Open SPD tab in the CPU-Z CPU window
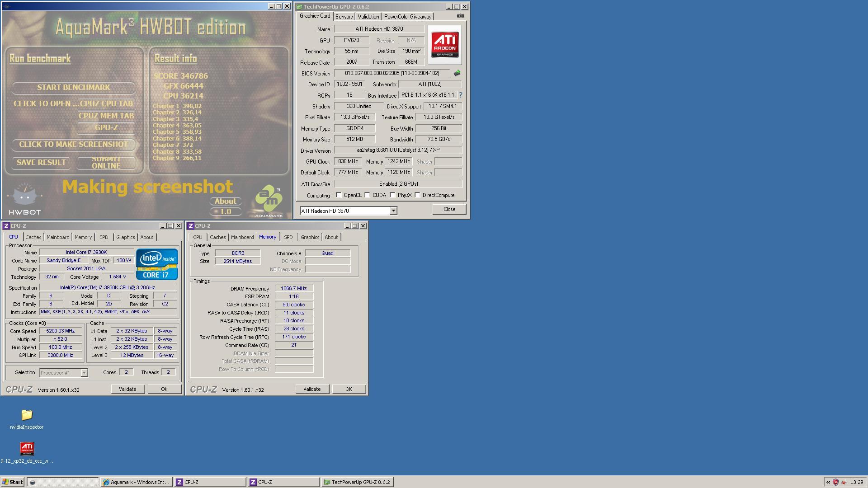 [104, 237]
